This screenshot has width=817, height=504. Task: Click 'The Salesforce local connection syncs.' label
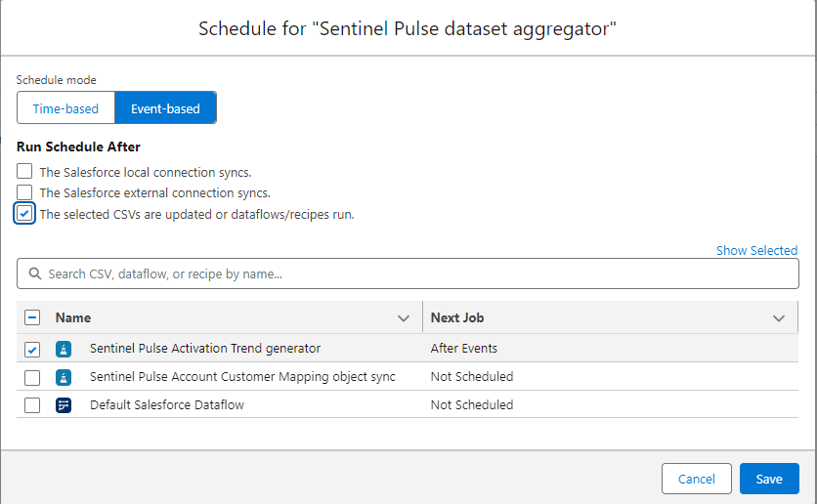[146, 172]
